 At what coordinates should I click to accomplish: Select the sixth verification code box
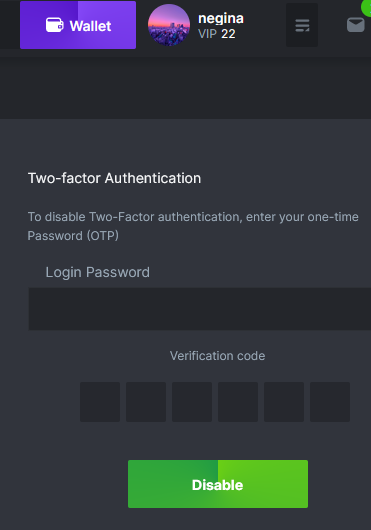click(x=330, y=402)
